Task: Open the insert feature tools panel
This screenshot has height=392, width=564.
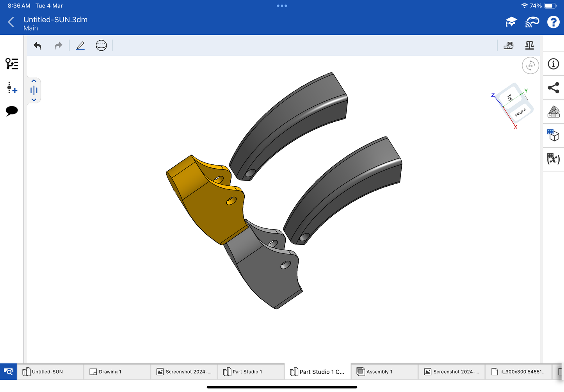Action: coord(12,88)
